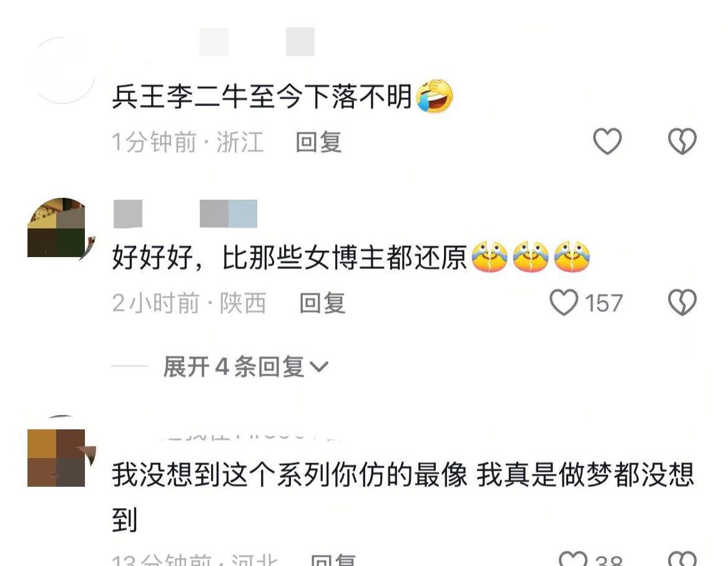Image resolution: width=728 pixels, height=566 pixels.
Task: Click the chevron beside 展开4条回复
Action: [319, 367]
